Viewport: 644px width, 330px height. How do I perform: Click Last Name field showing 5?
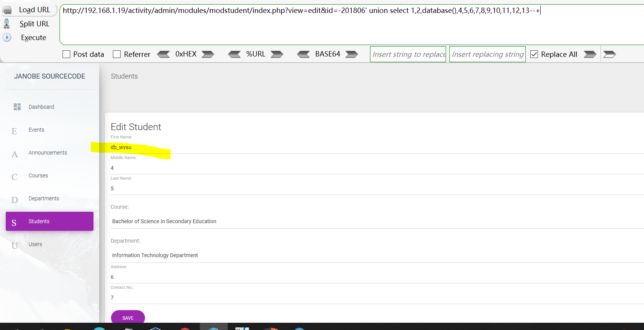pyautogui.click(x=377, y=188)
